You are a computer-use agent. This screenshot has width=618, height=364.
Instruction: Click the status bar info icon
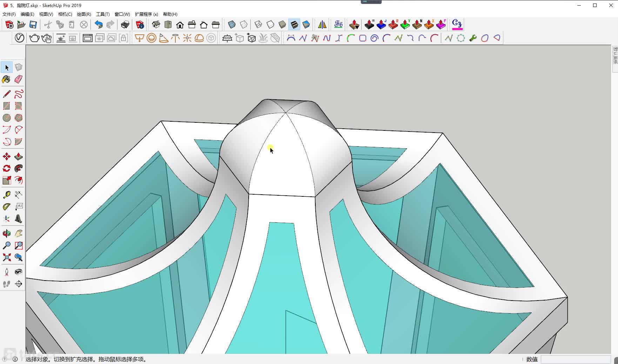(x=15, y=359)
